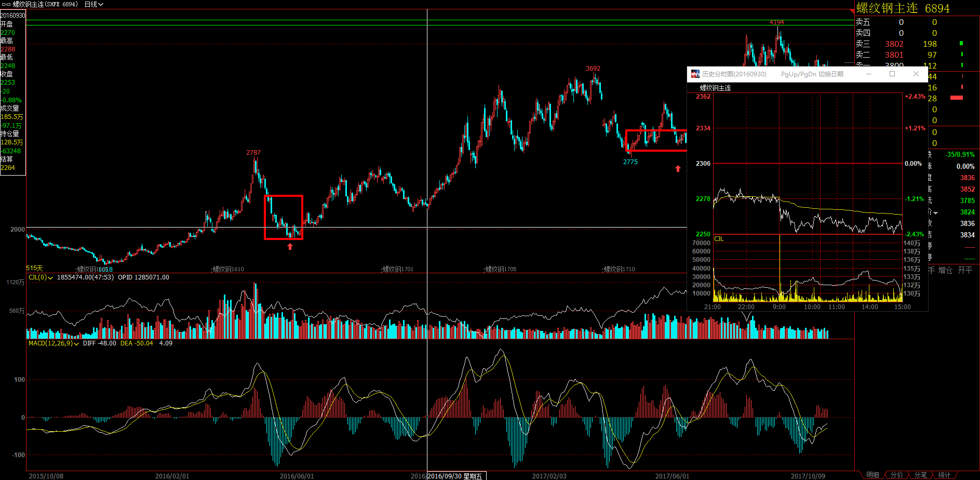Click the chain link icon beside 螺纹钢主连 title
Screen dimensions: 980x480
6,4
